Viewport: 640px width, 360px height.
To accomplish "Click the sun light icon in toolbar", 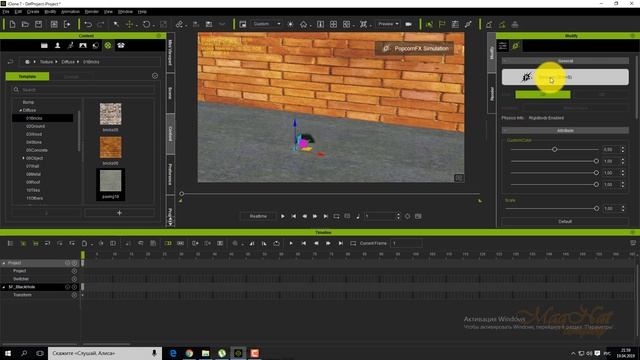I will click(x=290, y=24).
